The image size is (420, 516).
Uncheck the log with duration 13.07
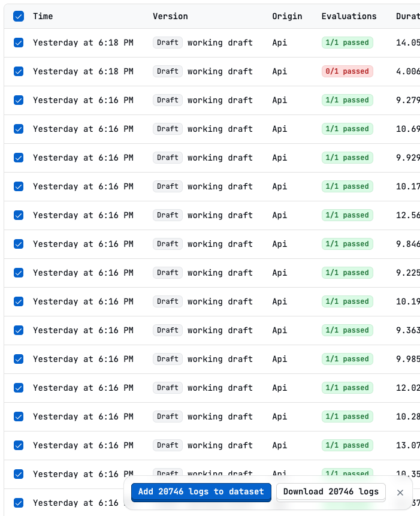19,445
